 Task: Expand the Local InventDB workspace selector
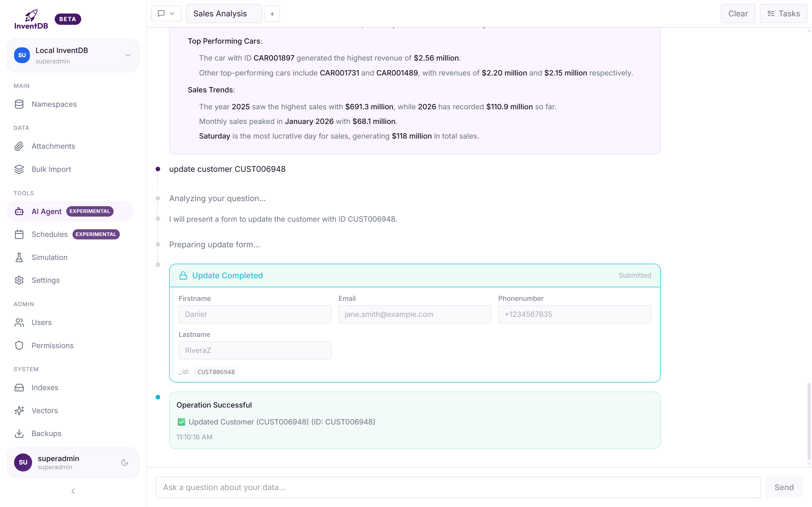[127, 55]
